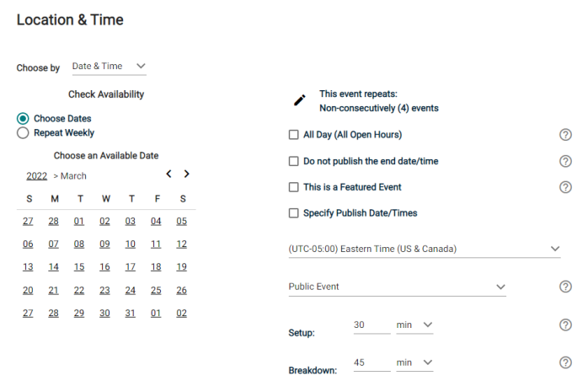Check This is a Featured Event
The height and width of the screenshot is (381, 588).
point(294,187)
